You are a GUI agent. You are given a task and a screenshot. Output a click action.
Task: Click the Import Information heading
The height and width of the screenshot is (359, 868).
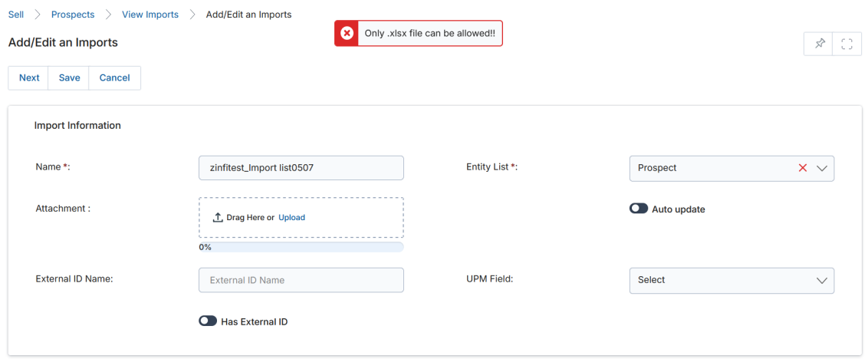pyautogui.click(x=77, y=125)
